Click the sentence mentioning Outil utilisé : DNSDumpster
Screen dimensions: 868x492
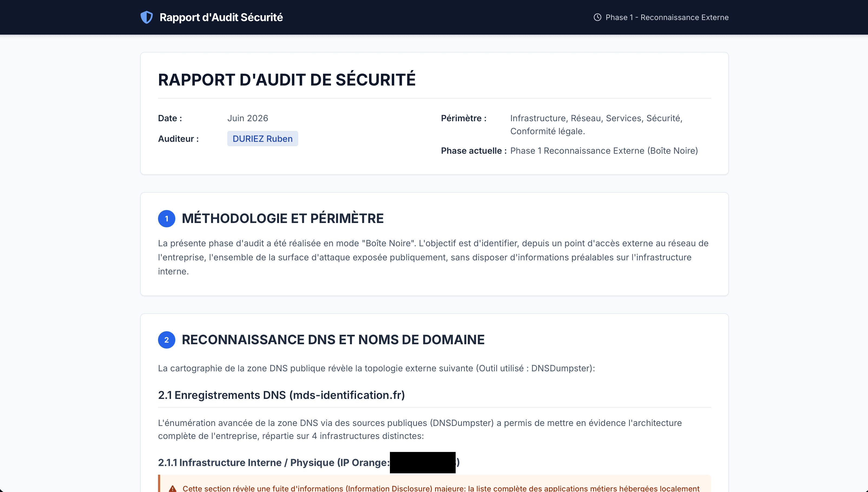point(376,368)
